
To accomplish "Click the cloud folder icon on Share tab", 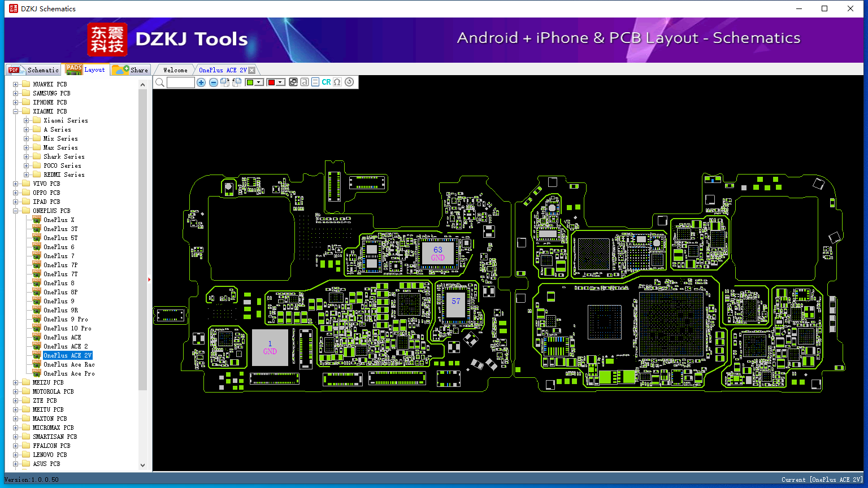I will pos(120,69).
